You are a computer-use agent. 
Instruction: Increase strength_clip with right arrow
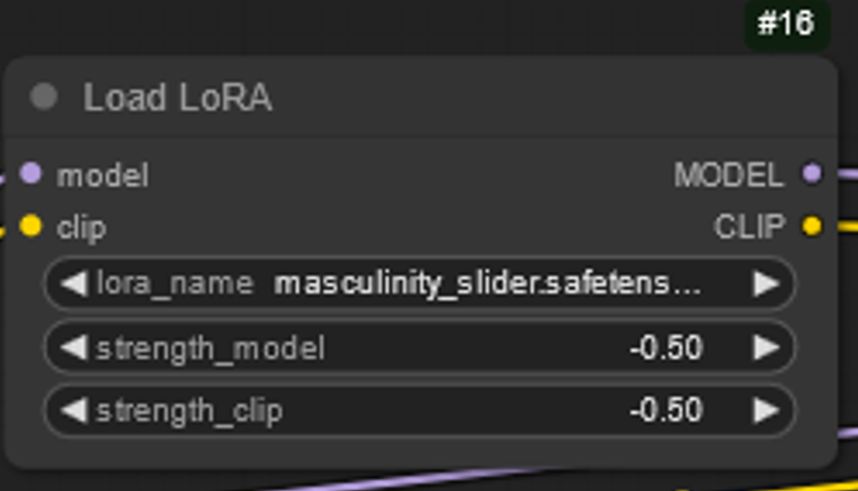(766, 410)
